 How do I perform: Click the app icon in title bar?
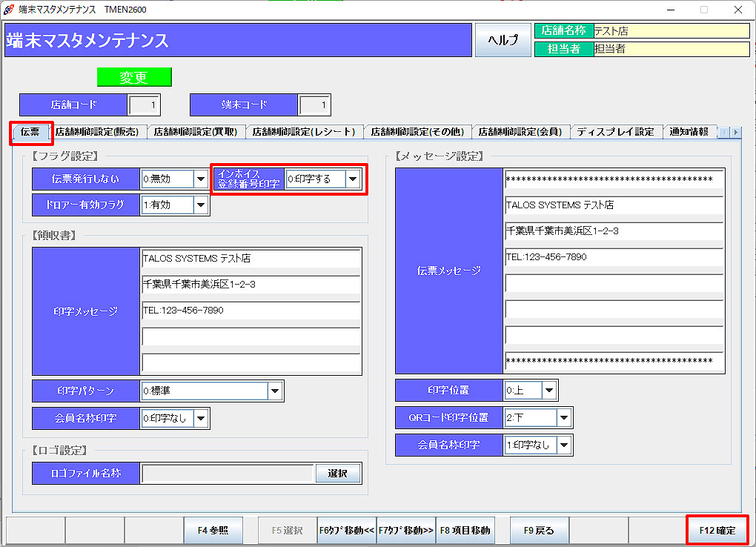[x=9, y=10]
